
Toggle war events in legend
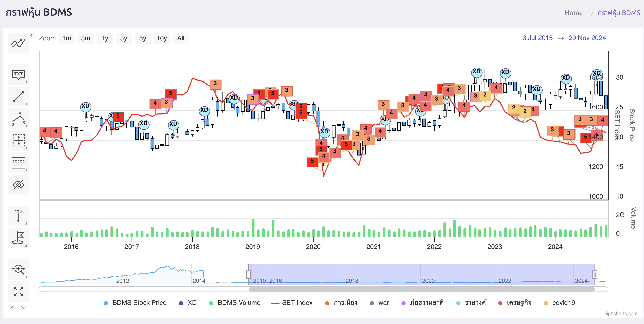click(x=380, y=303)
